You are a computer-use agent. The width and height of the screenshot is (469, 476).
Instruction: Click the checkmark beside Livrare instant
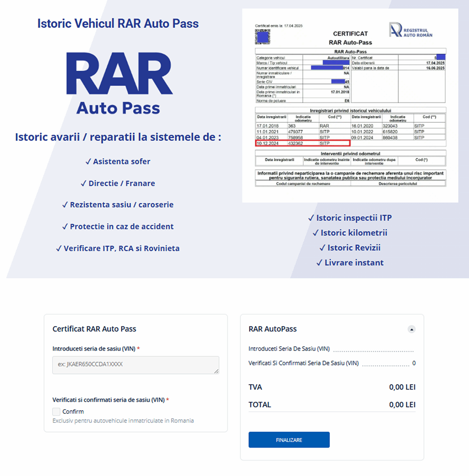click(x=319, y=262)
